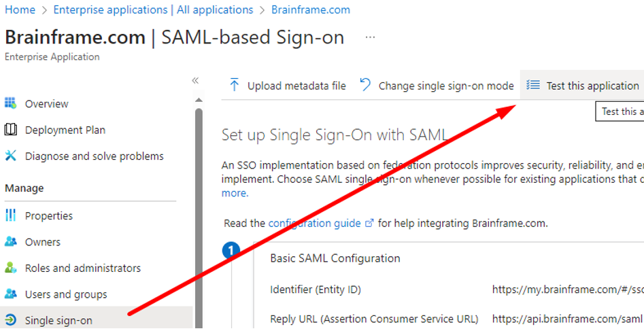The height and width of the screenshot is (331, 644).
Task: Click the Owners people icon
Action: click(10, 242)
